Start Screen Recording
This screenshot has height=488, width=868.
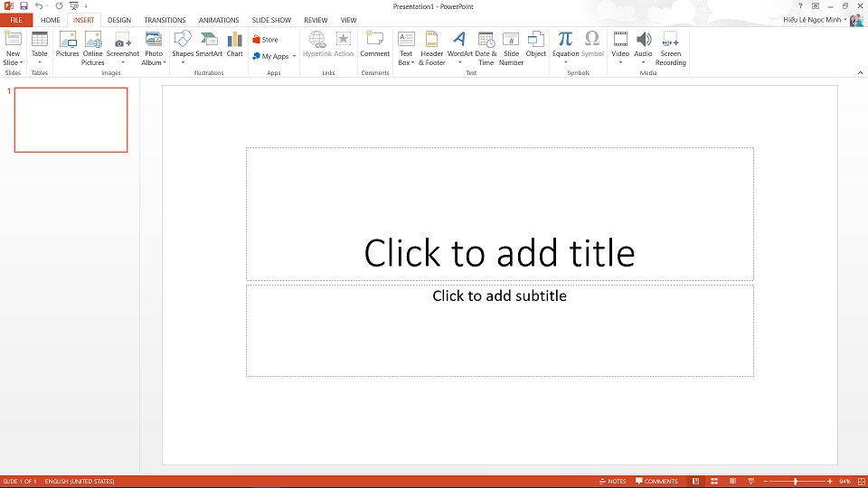pyautogui.click(x=670, y=48)
